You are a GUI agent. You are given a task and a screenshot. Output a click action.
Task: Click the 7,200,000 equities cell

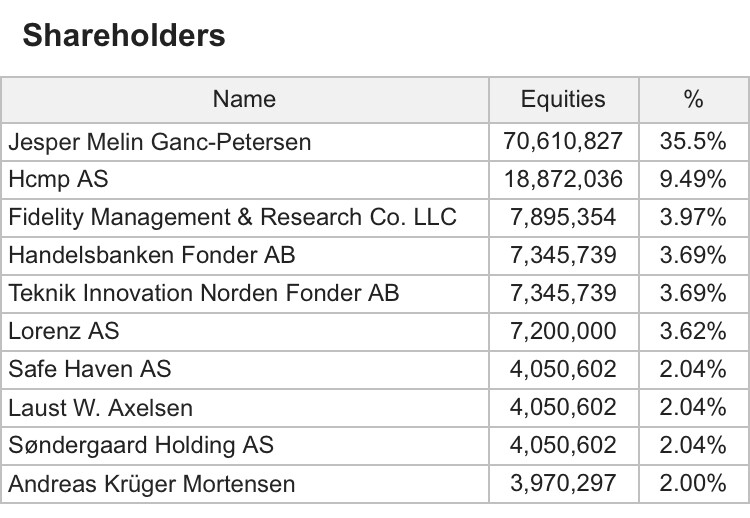point(563,332)
